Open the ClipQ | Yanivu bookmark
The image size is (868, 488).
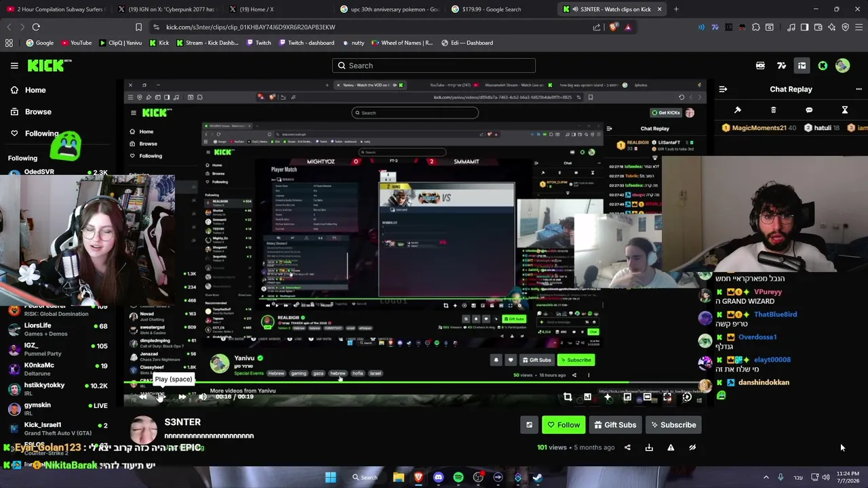(x=120, y=43)
